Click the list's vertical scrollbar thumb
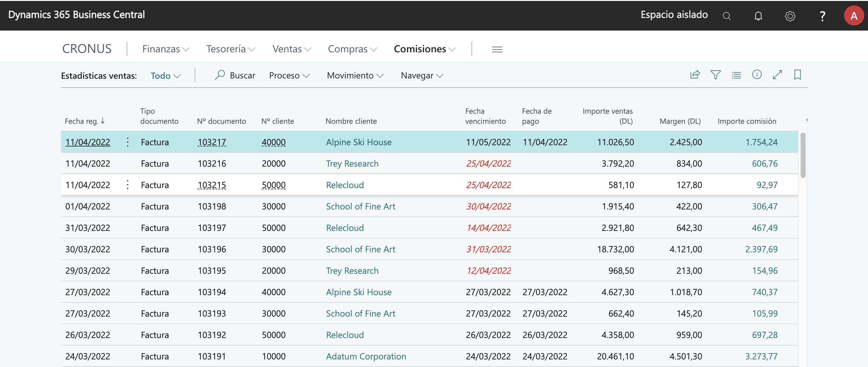The width and height of the screenshot is (868, 367). click(x=803, y=155)
